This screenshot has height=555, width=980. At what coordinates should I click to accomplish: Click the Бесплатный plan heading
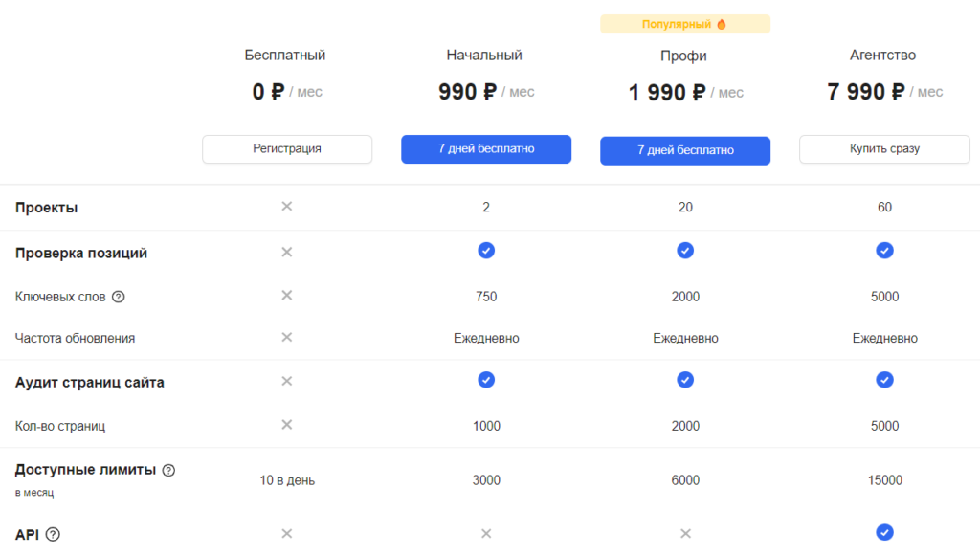[x=285, y=55]
